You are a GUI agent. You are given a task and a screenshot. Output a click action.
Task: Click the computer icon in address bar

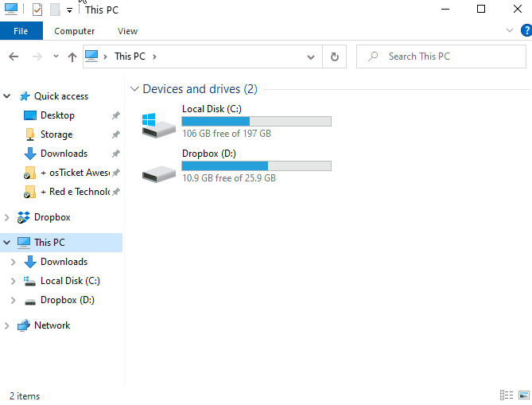coord(91,56)
